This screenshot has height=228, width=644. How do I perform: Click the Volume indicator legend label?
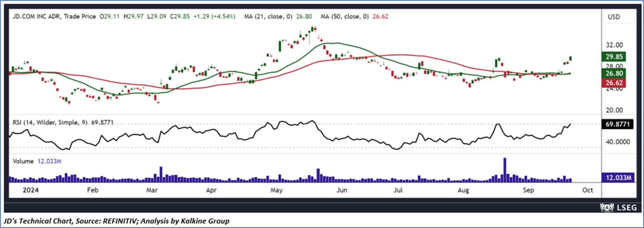click(23, 161)
